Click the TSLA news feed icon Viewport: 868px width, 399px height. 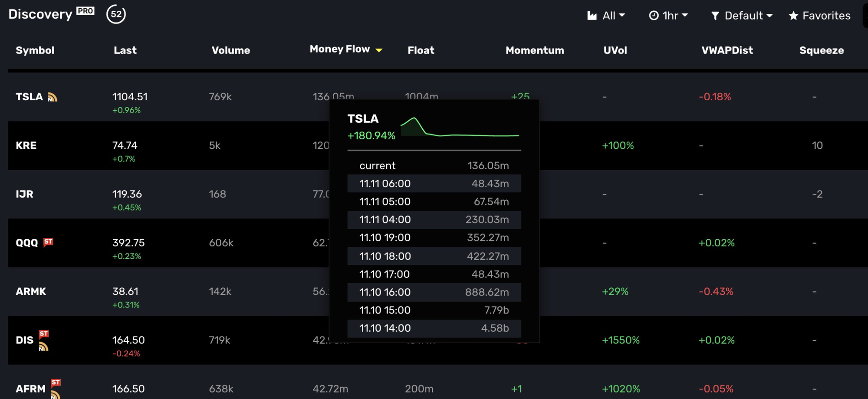[x=53, y=97]
